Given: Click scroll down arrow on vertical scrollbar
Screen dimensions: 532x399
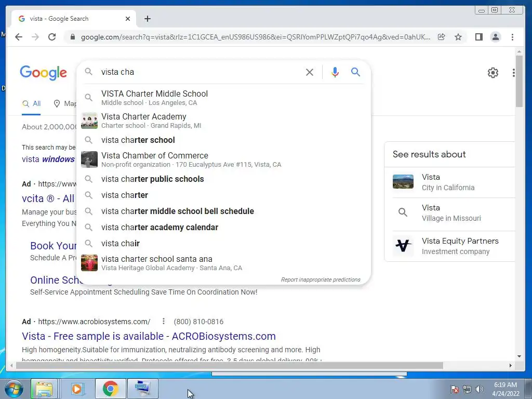Looking at the screenshot, I should 519,356.
